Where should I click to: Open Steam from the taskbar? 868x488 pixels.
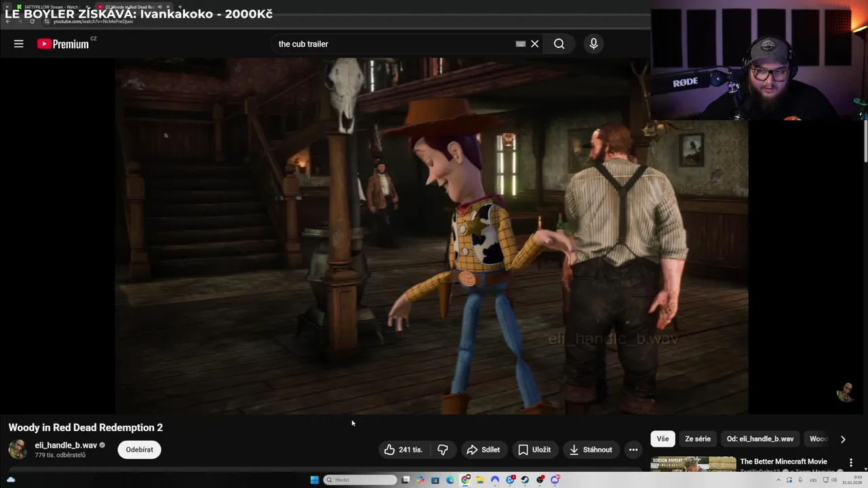pos(525,480)
